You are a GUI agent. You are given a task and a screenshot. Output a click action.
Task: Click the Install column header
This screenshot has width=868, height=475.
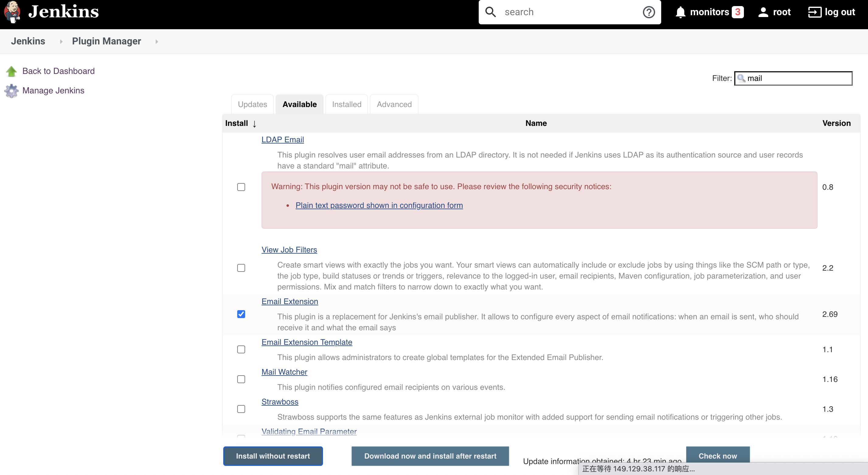(x=236, y=123)
